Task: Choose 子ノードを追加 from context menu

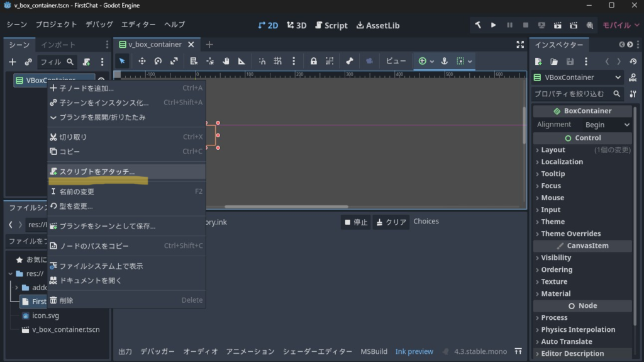Action: point(126,88)
